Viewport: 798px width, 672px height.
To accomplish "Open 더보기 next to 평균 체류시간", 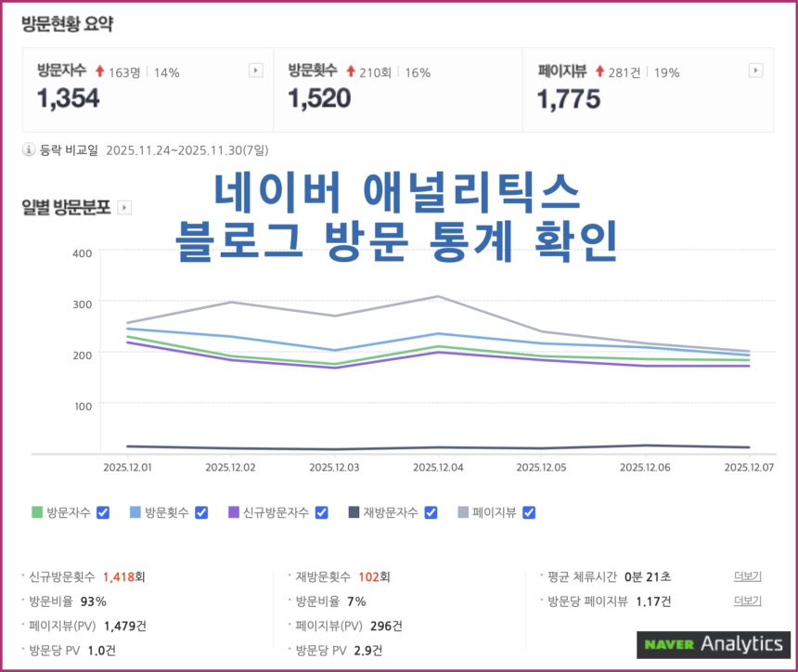I will tap(748, 577).
